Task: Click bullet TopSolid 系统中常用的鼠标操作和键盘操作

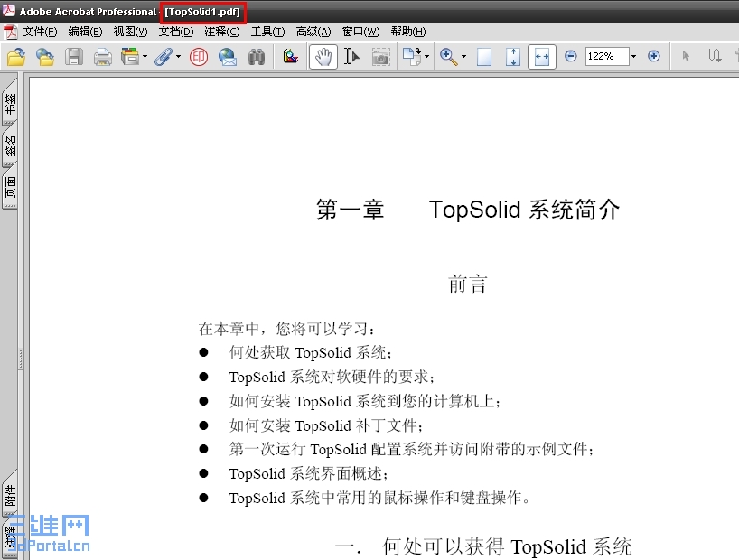Action: click(379, 498)
